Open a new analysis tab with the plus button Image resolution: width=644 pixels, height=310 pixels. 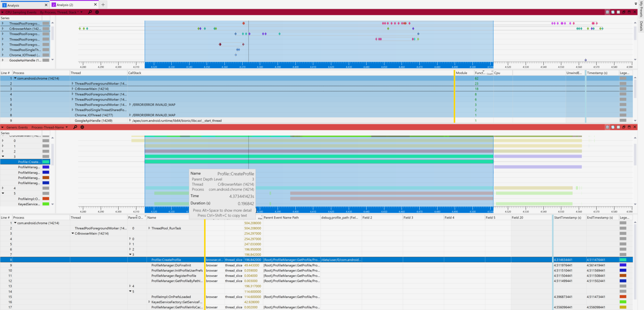coord(103,5)
